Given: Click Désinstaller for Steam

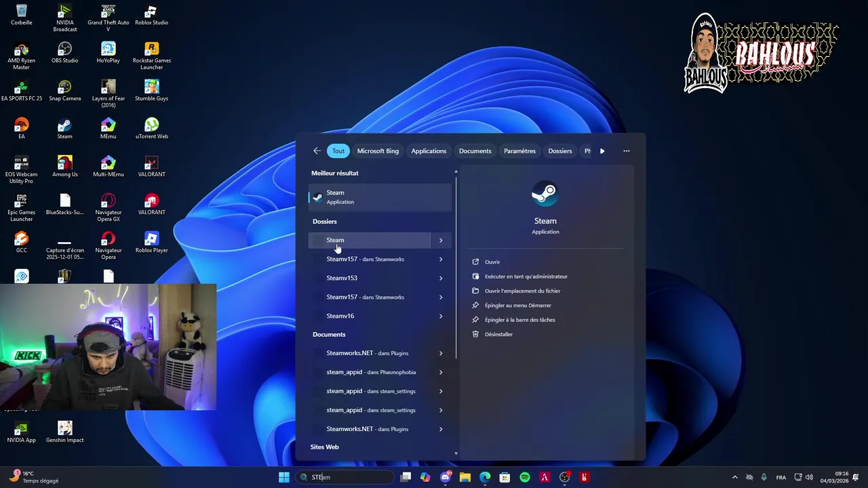Looking at the screenshot, I should pyautogui.click(x=498, y=334).
